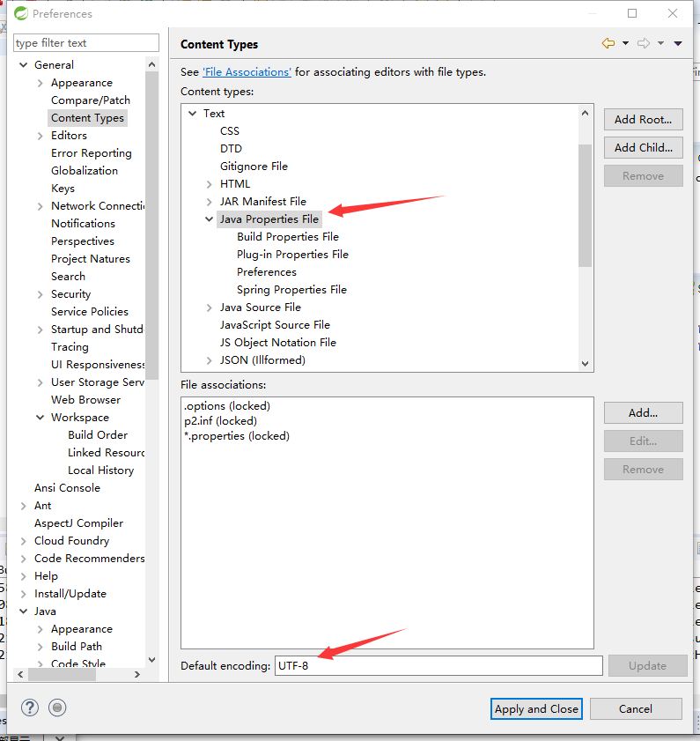Select Notifications in the tree

click(x=83, y=224)
